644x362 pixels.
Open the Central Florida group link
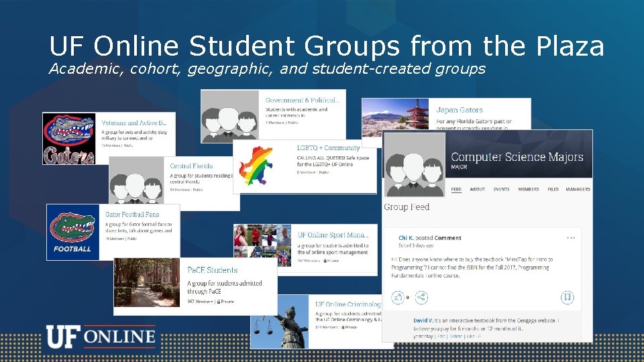point(191,166)
